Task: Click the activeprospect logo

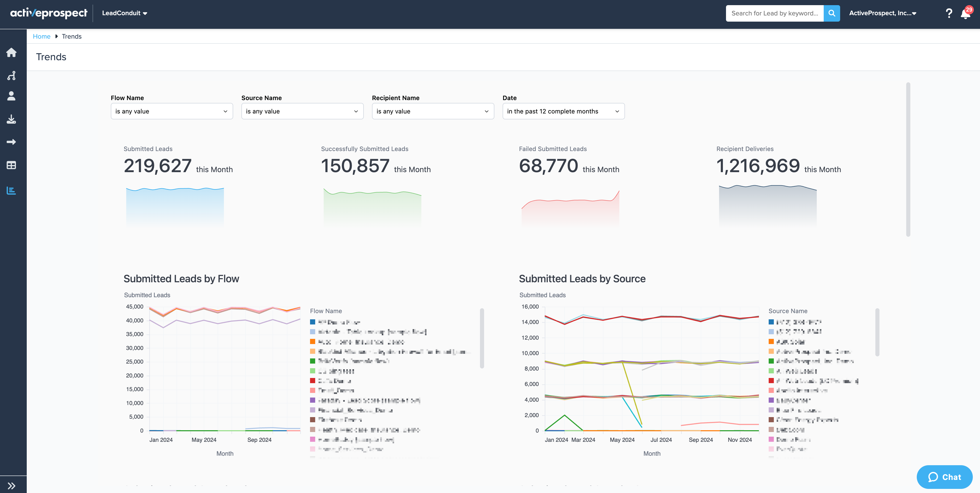Action: point(48,13)
